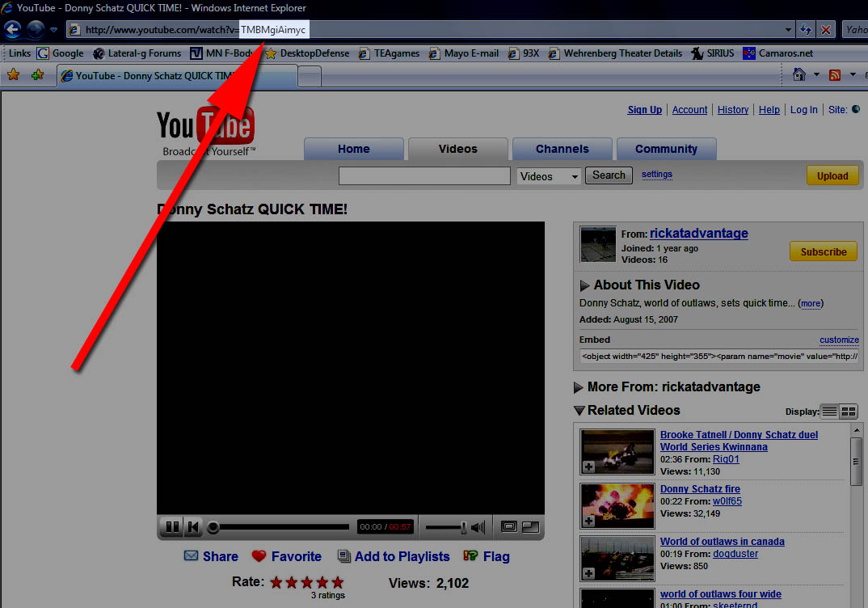
Task: Switch to the Channels tab
Action: pyautogui.click(x=562, y=149)
